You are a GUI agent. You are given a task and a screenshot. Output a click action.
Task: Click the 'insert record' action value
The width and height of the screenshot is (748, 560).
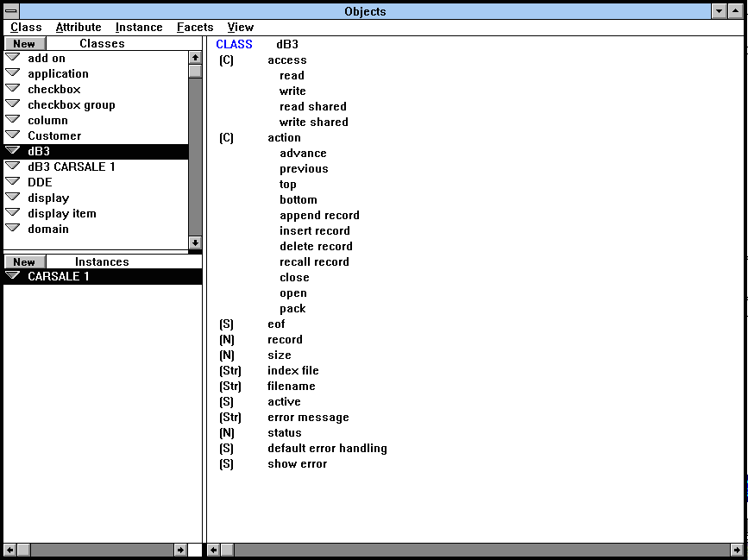315,231
